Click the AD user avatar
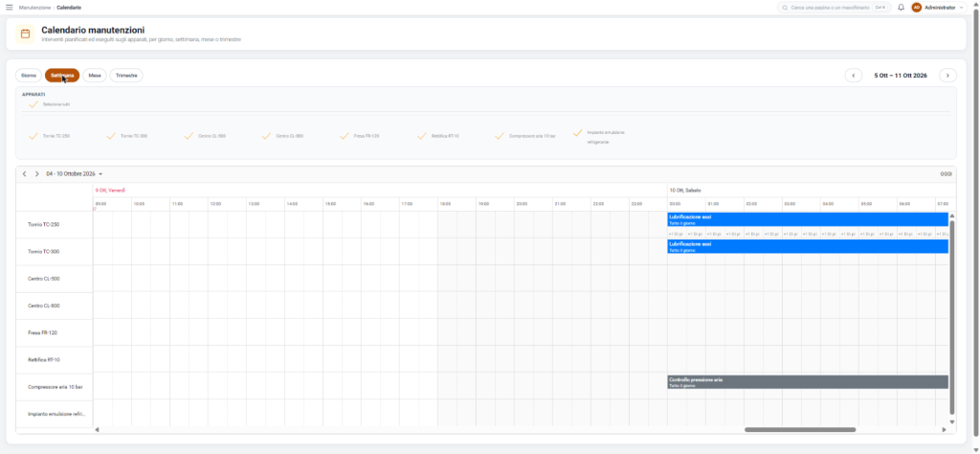Screen dimensions: 980x454 pos(916,8)
